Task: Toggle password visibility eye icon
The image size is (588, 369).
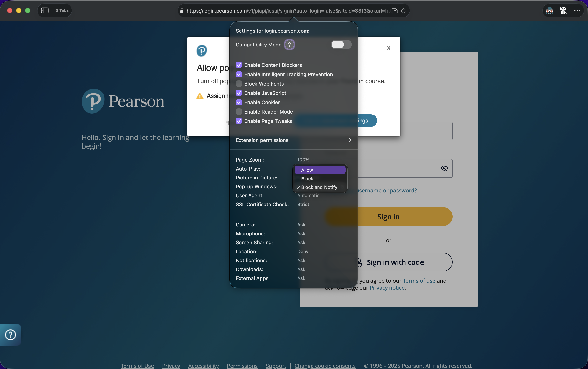Action: pyautogui.click(x=444, y=168)
